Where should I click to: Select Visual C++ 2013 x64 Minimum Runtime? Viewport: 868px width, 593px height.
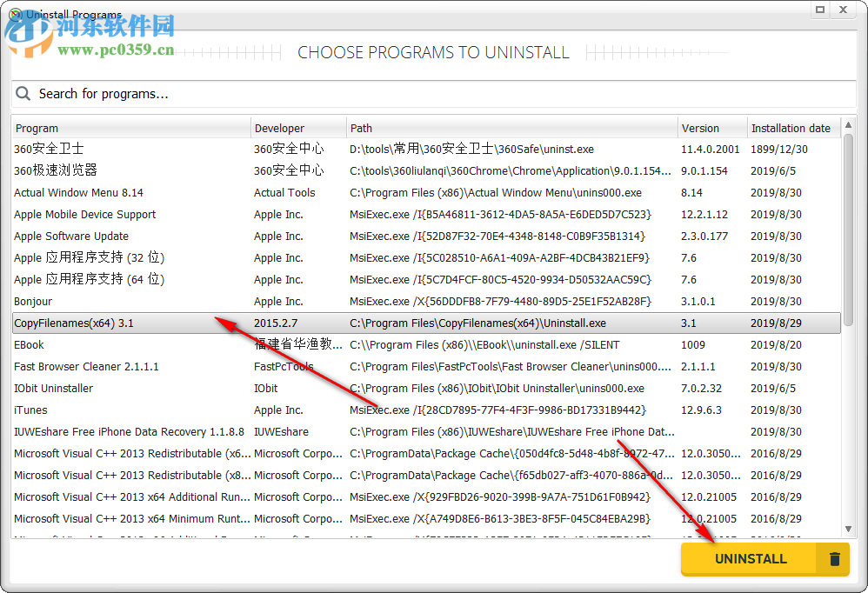(426, 519)
